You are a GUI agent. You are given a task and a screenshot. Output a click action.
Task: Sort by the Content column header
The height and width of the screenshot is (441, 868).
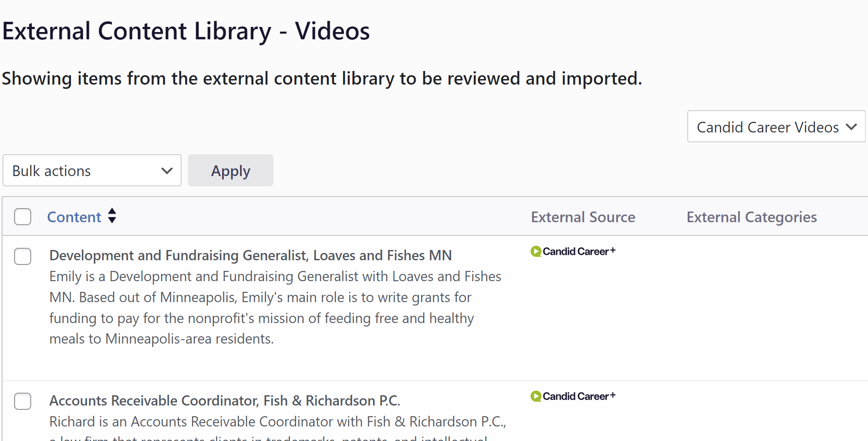74,217
